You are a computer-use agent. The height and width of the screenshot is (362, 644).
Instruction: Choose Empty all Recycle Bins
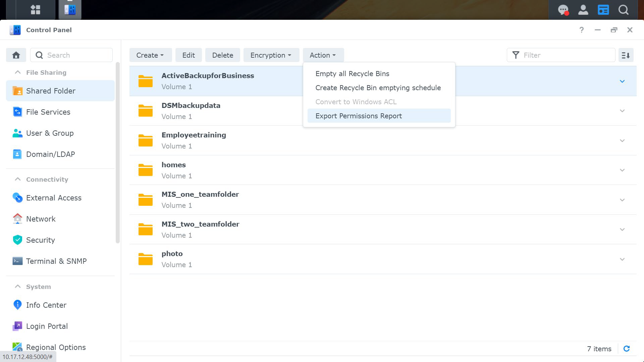[x=352, y=73]
